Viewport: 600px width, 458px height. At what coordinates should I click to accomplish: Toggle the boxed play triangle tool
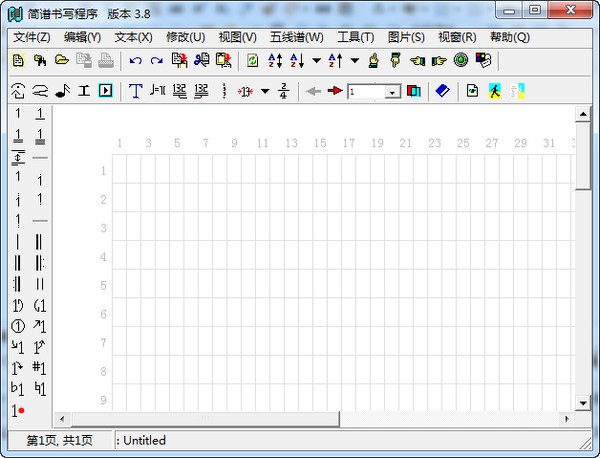click(x=106, y=92)
